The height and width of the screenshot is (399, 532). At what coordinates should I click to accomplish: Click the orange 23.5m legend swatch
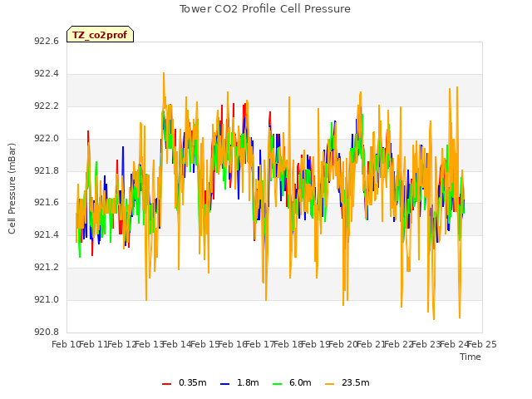click(x=329, y=384)
